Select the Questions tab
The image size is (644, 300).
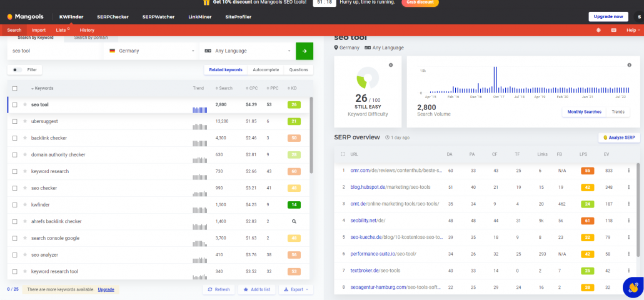click(299, 70)
